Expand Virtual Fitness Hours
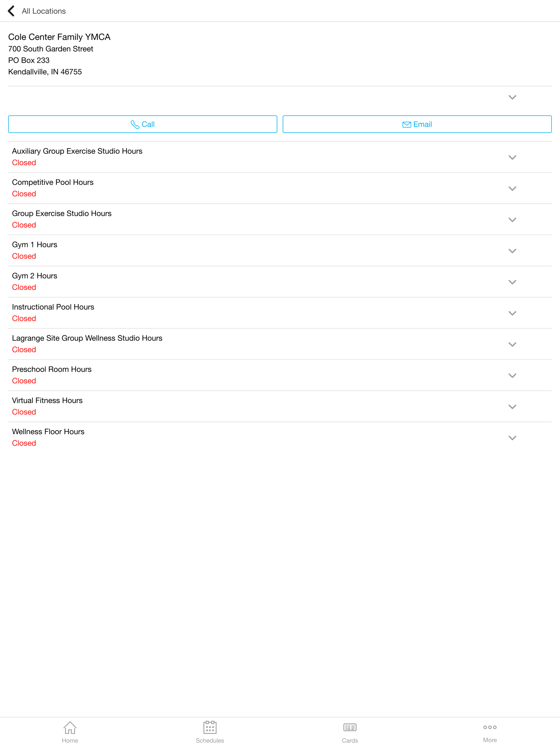Image resolution: width=560 pixels, height=747 pixels. (x=512, y=407)
